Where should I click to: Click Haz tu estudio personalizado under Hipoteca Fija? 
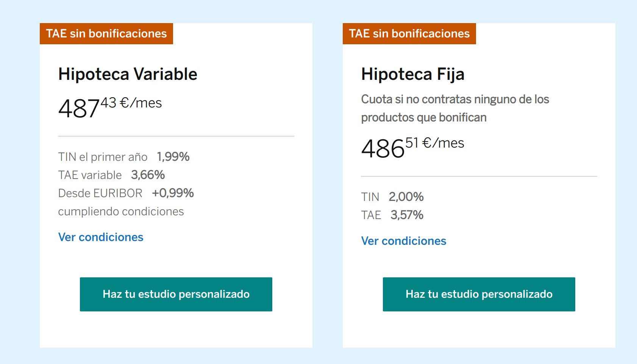pyautogui.click(x=479, y=294)
